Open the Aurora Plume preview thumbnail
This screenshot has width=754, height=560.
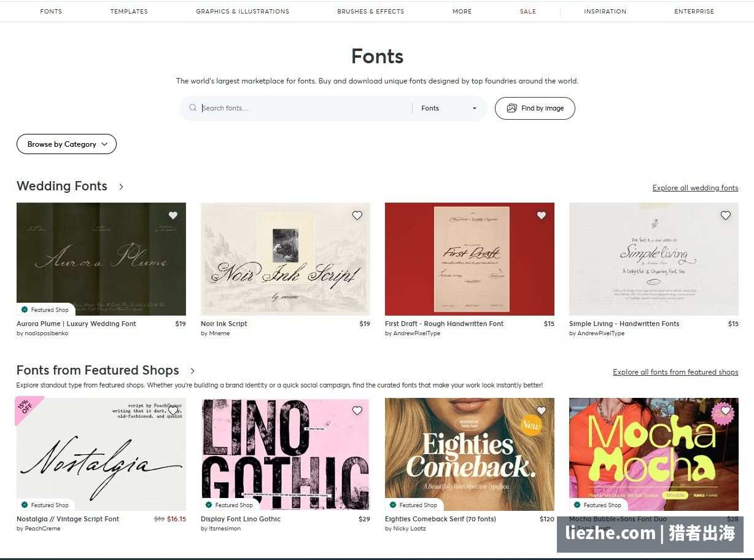point(101,259)
